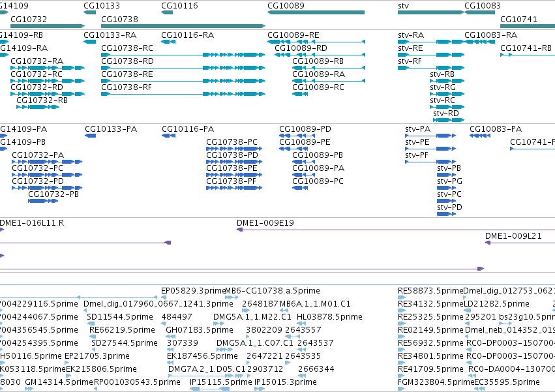Select protein stv-PF
The image size is (555, 392).
click(430, 162)
